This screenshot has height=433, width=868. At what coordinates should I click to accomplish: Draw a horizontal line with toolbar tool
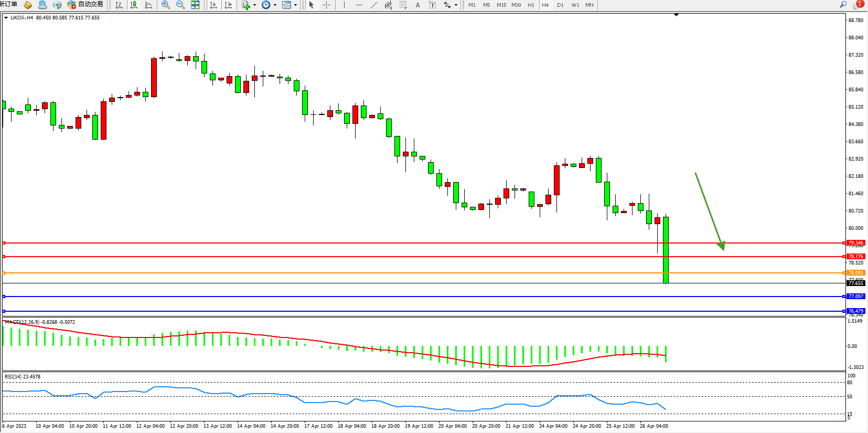(x=359, y=5)
